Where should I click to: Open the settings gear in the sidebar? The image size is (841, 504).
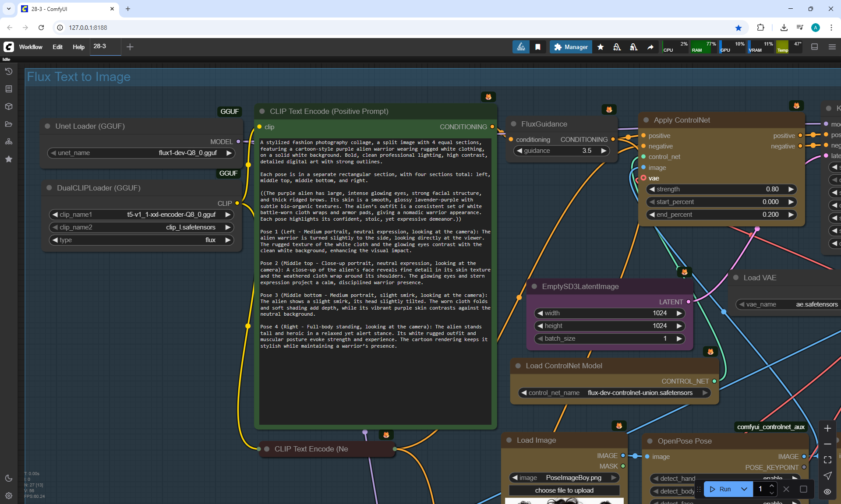tap(9, 496)
